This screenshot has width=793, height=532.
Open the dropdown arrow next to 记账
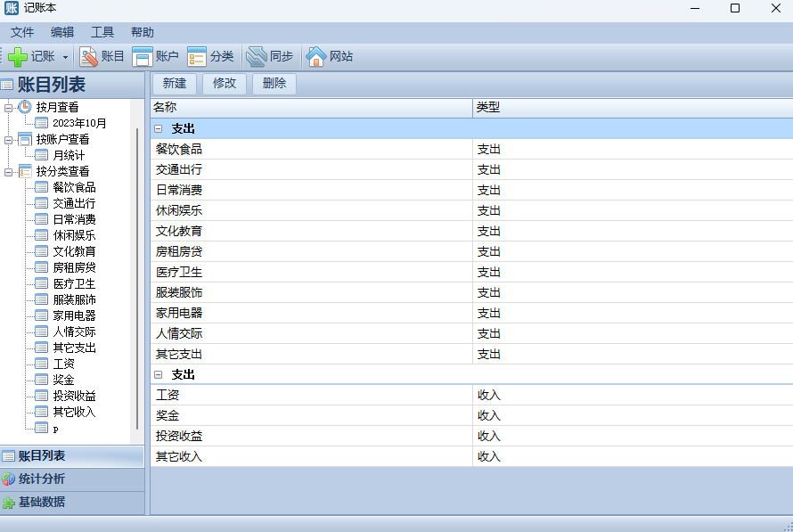pos(65,57)
